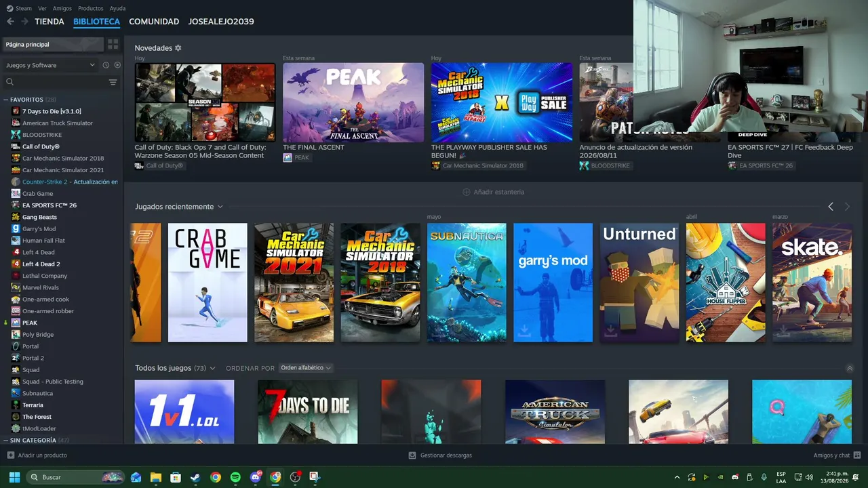This screenshot has width=868, height=488.
Task: Open Microsoft Store from taskbar
Action: coord(176,477)
